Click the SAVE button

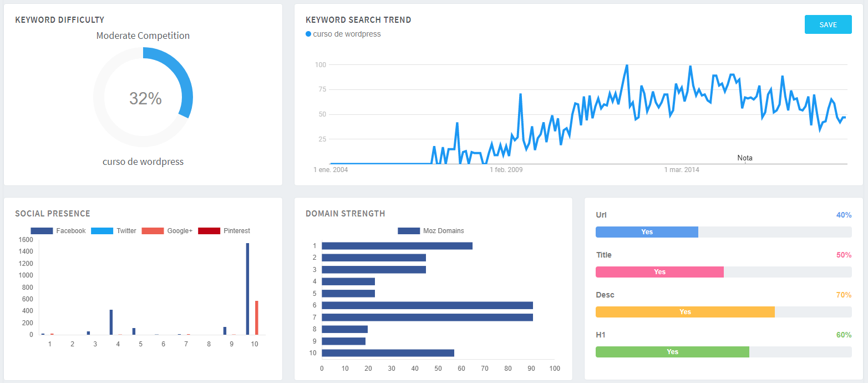pyautogui.click(x=828, y=24)
